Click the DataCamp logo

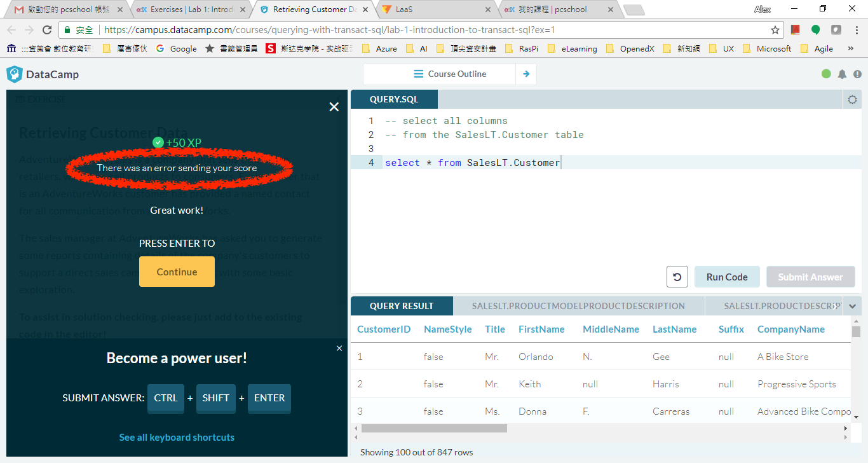[x=43, y=74]
